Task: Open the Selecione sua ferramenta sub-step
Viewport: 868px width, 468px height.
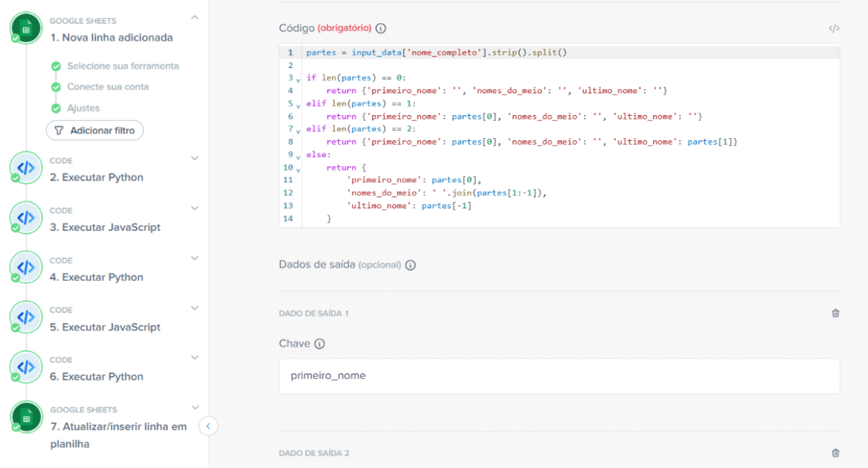Action: [123, 66]
